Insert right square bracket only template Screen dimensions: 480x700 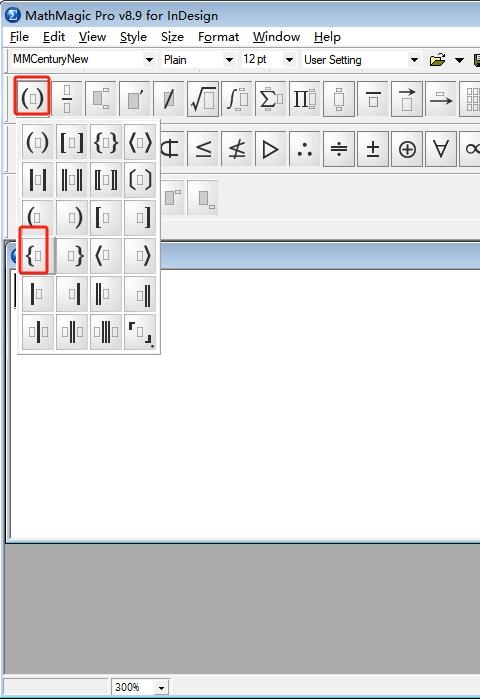(140, 218)
